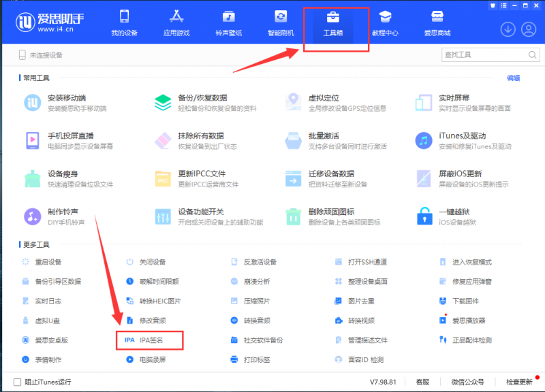
Task: Open the user account icon
Action: [x=529, y=29]
